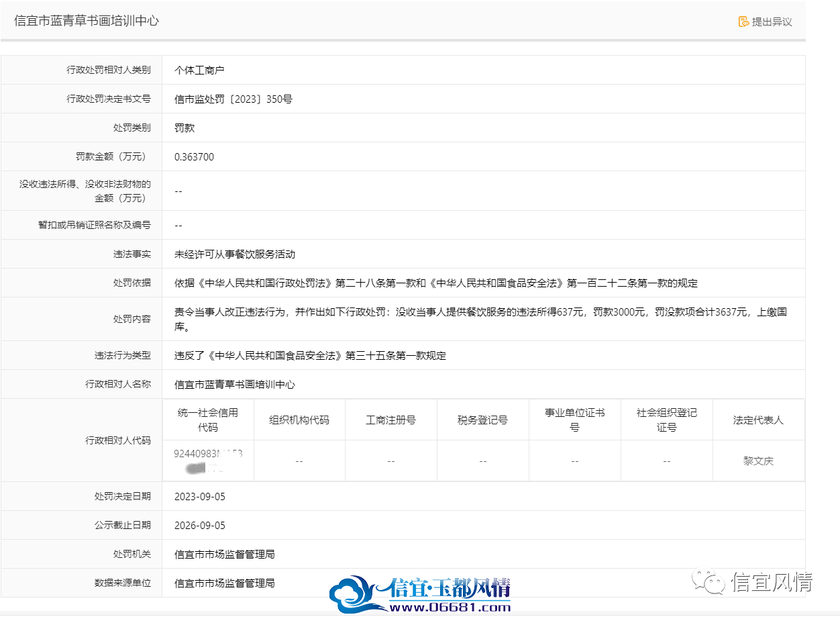Select the publicity deadline 2026-09-05

click(x=200, y=526)
